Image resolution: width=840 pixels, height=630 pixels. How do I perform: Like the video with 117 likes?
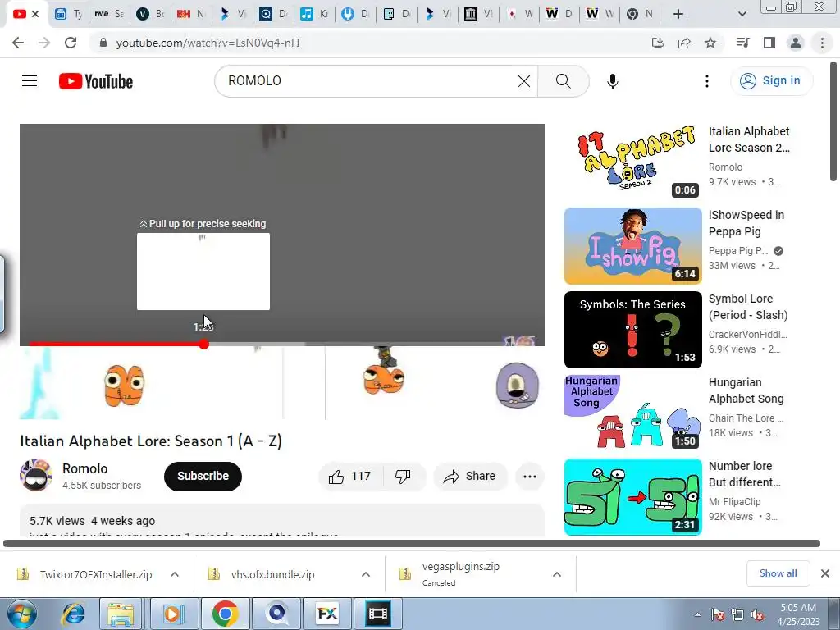click(350, 477)
